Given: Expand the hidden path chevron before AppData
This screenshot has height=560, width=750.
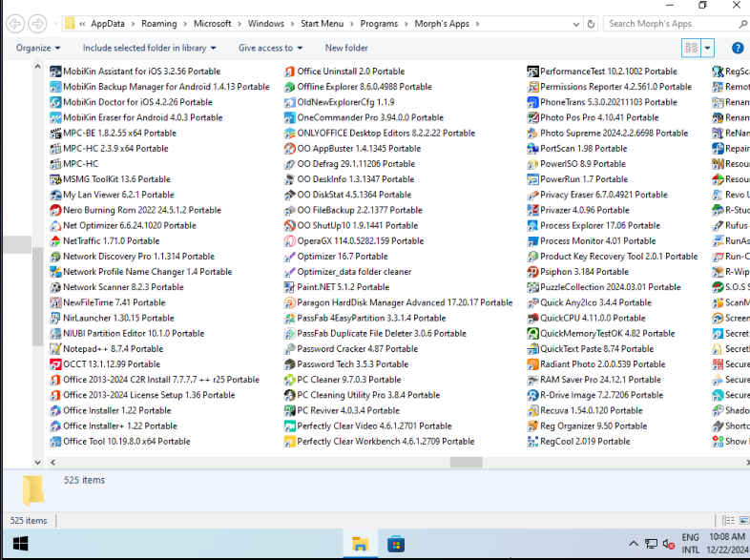Looking at the screenshot, I should point(82,24).
